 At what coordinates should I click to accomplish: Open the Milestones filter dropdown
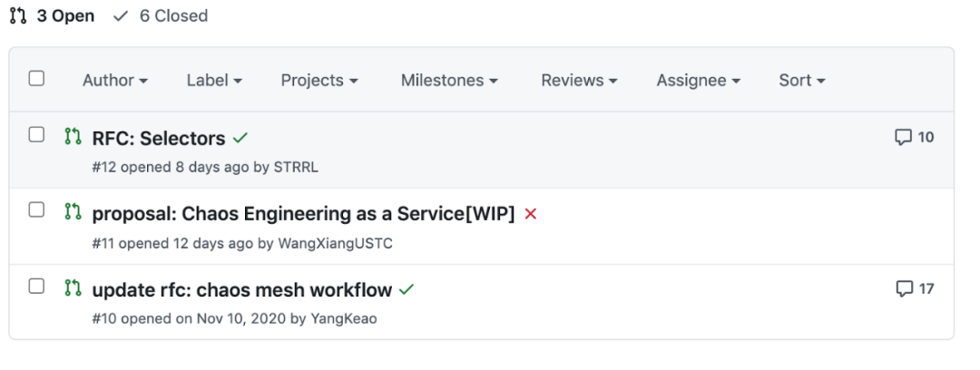point(449,81)
